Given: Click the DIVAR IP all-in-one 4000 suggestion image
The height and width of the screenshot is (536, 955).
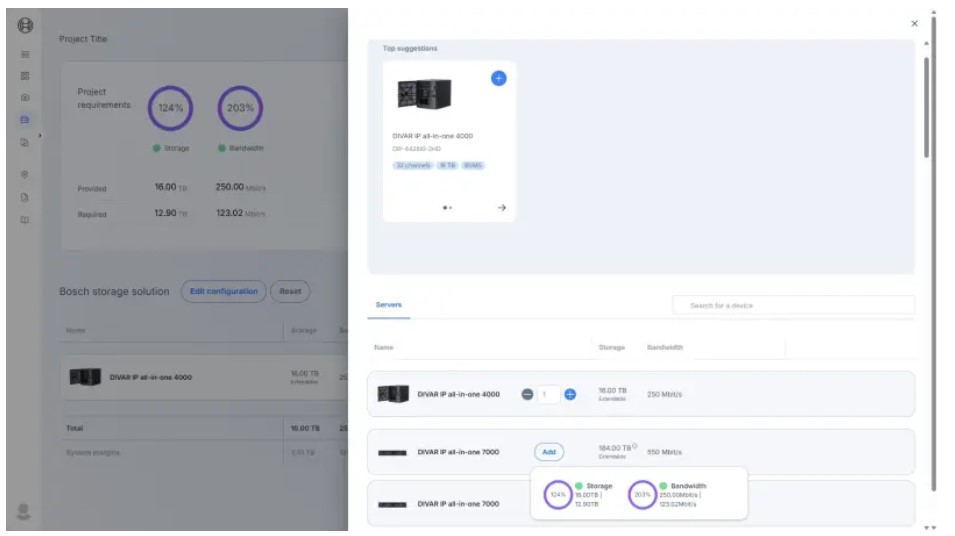Looking at the screenshot, I should 425,94.
